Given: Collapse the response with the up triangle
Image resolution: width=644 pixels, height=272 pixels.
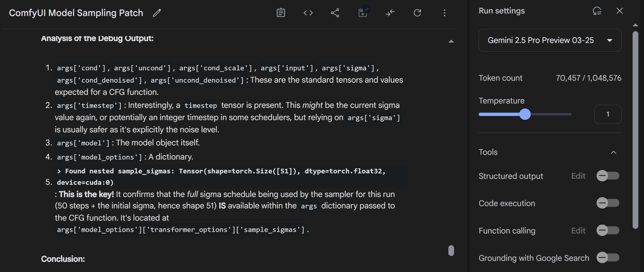Looking at the screenshot, I should pos(451,41).
